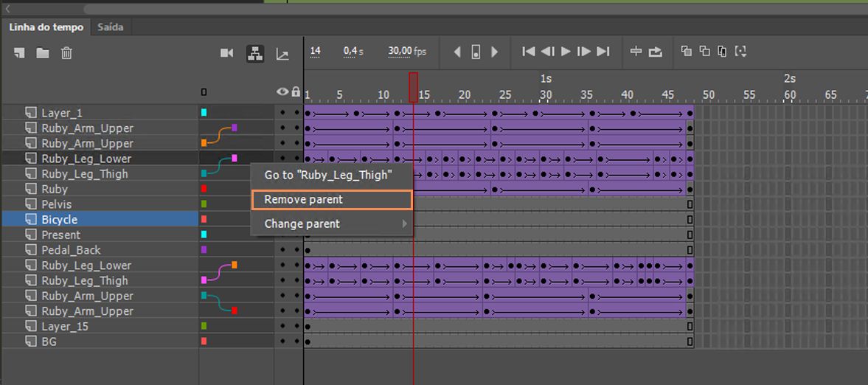The width and height of the screenshot is (868, 385).
Task: Enable onion skin icon
Action: (687, 52)
